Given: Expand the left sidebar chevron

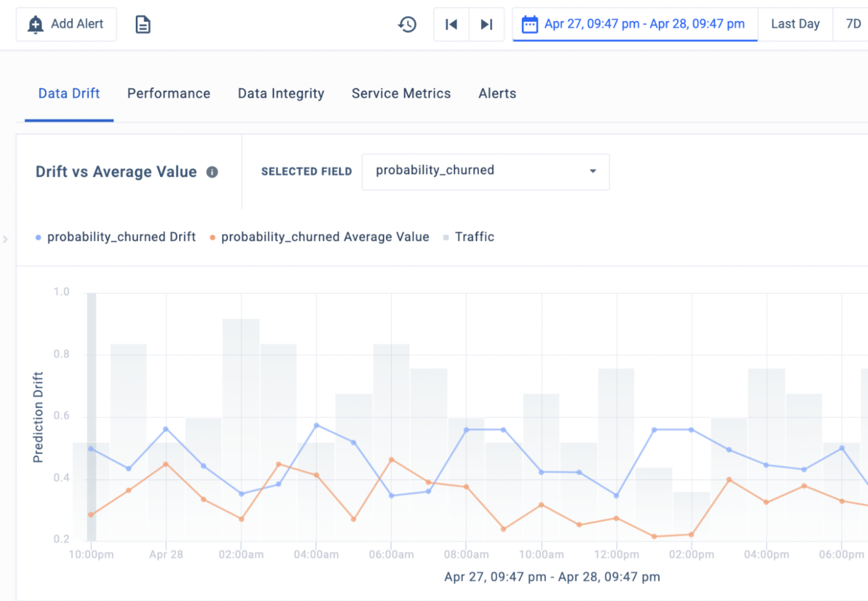Looking at the screenshot, I should pos(5,239).
